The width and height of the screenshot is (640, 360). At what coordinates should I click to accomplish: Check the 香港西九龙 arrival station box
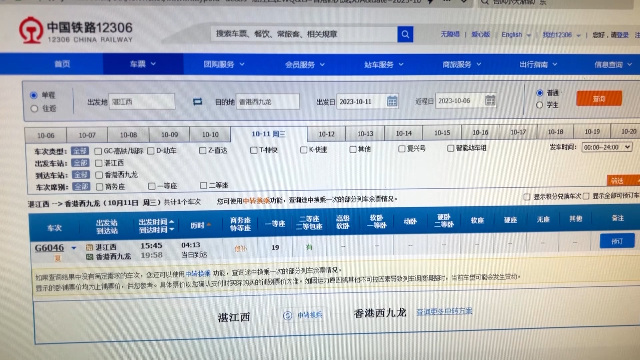click(x=99, y=175)
